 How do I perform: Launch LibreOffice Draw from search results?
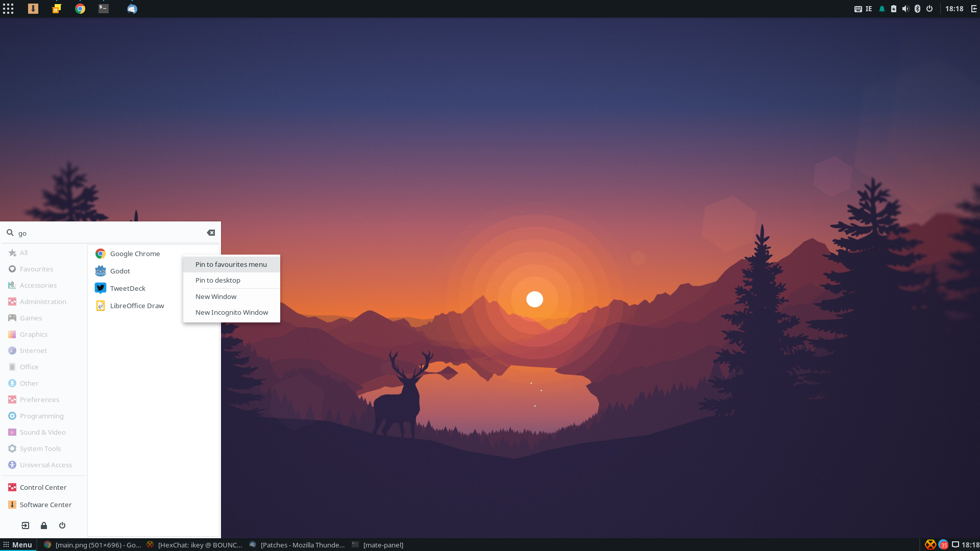tap(136, 306)
